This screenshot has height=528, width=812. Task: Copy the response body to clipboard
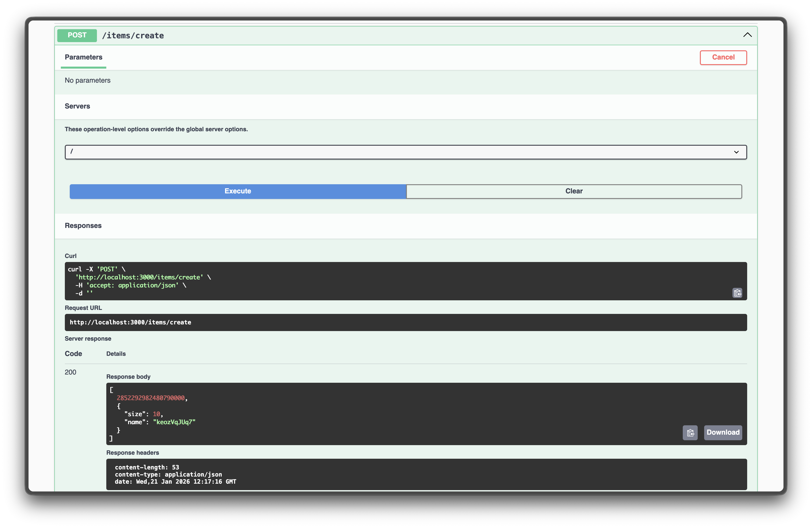pos(690,432)
